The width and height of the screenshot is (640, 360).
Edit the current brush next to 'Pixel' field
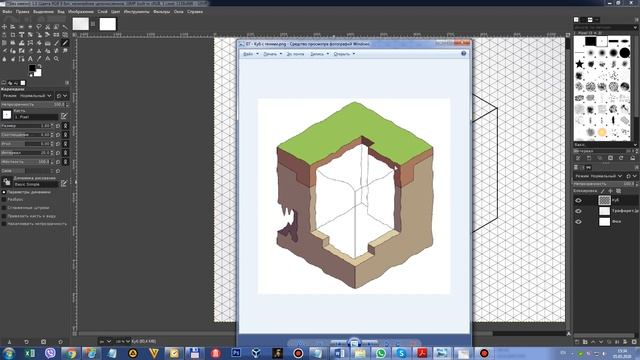[64, 116]
